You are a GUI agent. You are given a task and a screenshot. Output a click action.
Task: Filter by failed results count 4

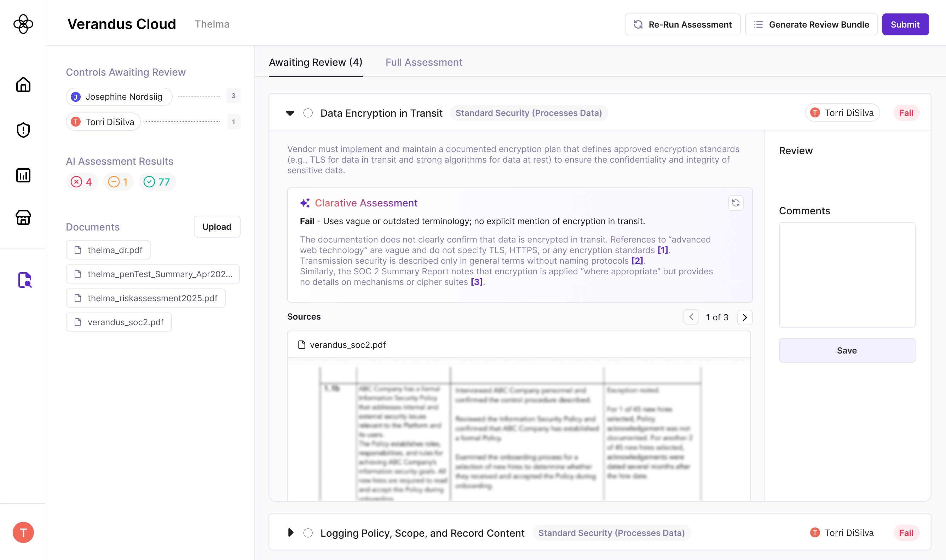coord(82,182)
